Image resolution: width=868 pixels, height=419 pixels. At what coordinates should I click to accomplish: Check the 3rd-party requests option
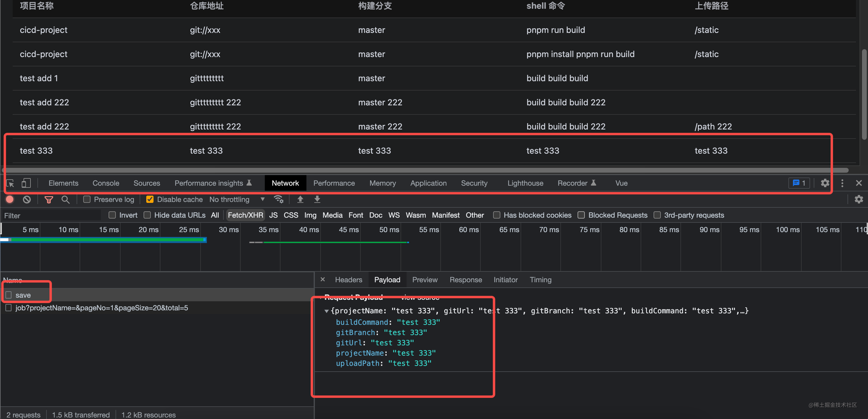(x=657, y=215)
